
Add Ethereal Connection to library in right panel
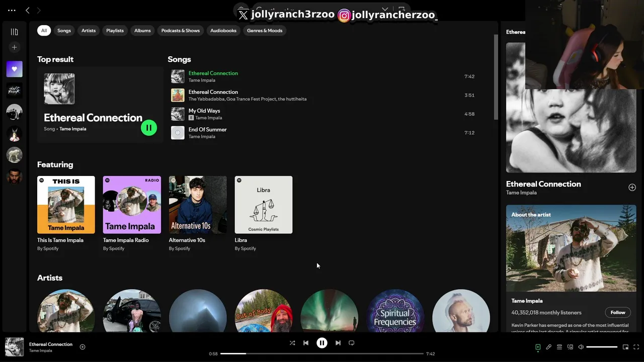[x=632, y=187]
